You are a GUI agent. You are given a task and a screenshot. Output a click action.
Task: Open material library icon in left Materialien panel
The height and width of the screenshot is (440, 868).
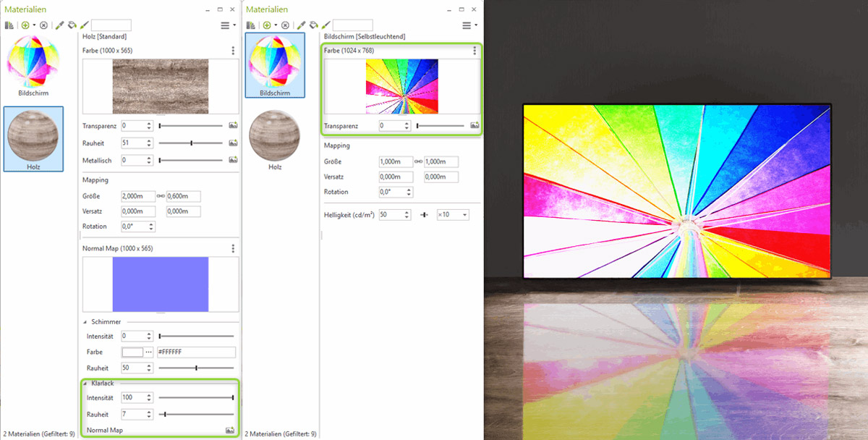pyautogui.click(x=9, y=25)
